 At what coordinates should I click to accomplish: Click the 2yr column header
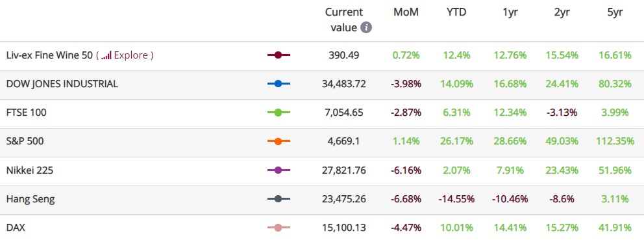[562, 12]
